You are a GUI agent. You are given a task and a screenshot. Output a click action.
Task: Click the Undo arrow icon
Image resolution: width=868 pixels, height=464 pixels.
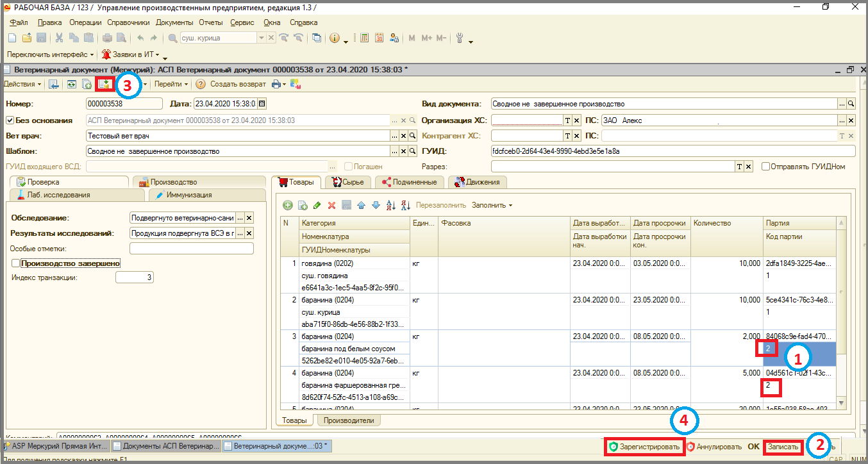point(140,38)
